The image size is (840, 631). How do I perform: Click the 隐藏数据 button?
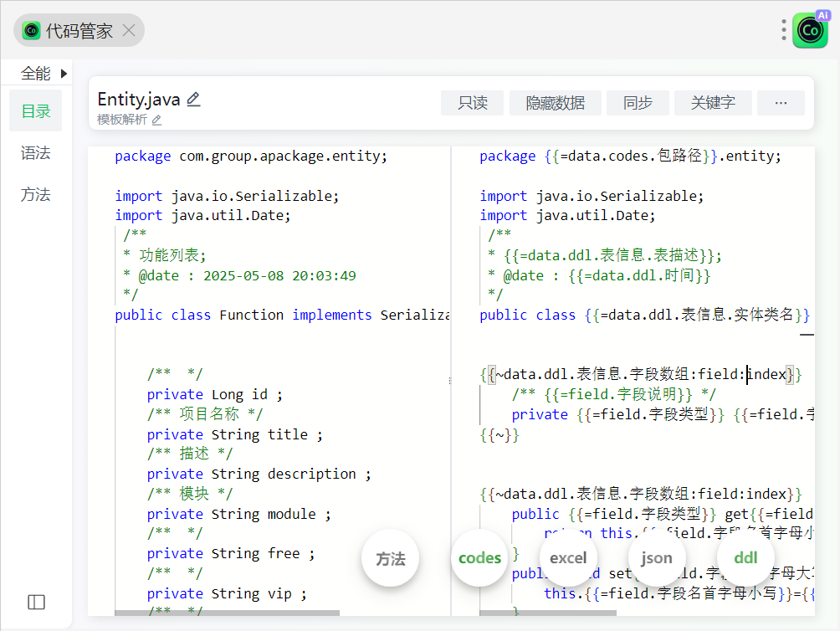coord(555,103)
